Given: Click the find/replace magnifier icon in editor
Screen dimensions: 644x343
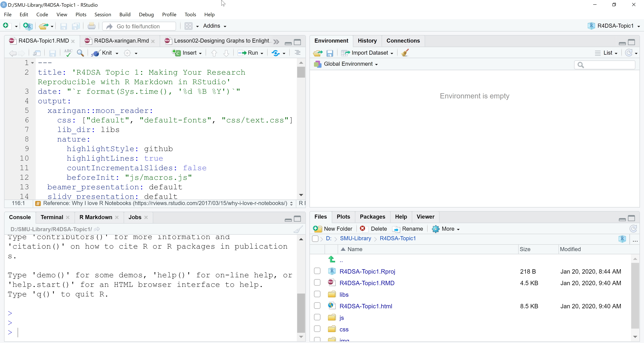Looking at the screenshot, I should click(x=80, y=53).
